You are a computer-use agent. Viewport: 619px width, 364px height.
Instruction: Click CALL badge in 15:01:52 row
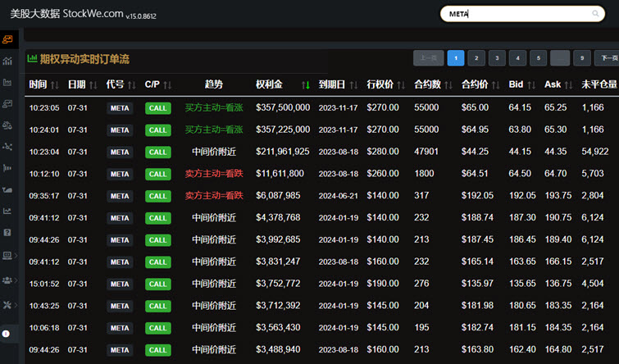[158, 284]
